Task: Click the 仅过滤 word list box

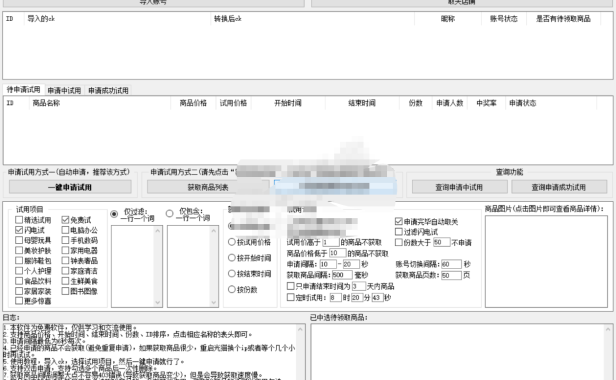Action: point(137,266)
